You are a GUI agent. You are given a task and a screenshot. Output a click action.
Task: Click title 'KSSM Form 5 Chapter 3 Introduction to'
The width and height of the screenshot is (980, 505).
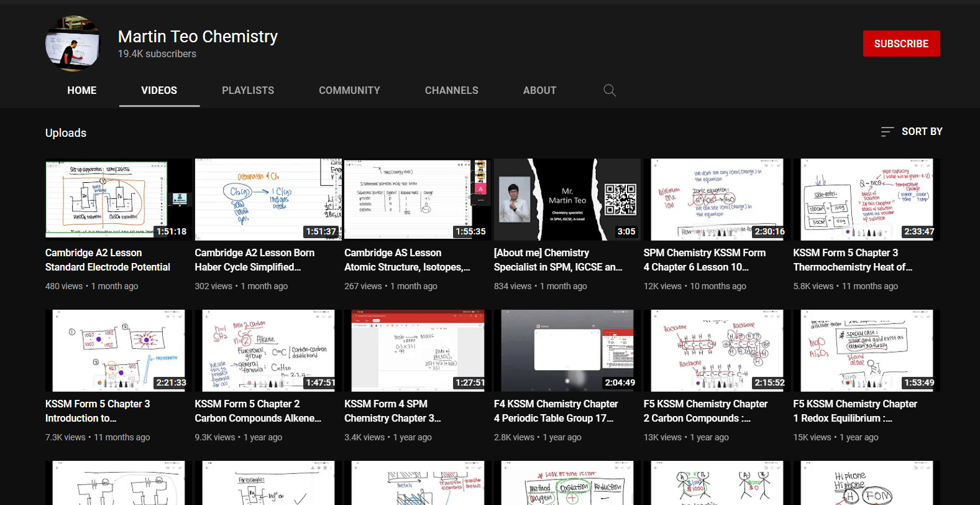(x=98, y=411)
